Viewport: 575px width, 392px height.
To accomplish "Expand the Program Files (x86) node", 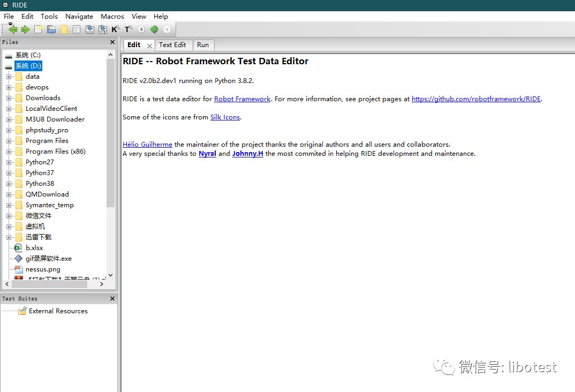I will coord(9,152).
